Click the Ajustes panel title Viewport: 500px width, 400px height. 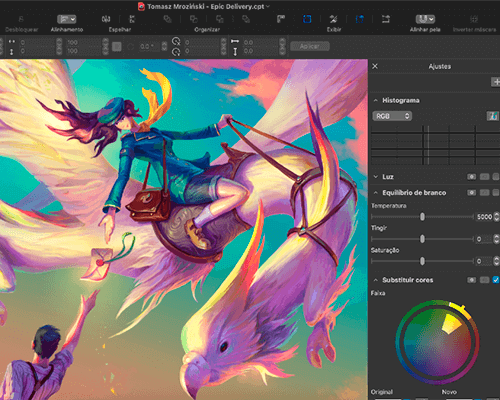tap(440, 66)
